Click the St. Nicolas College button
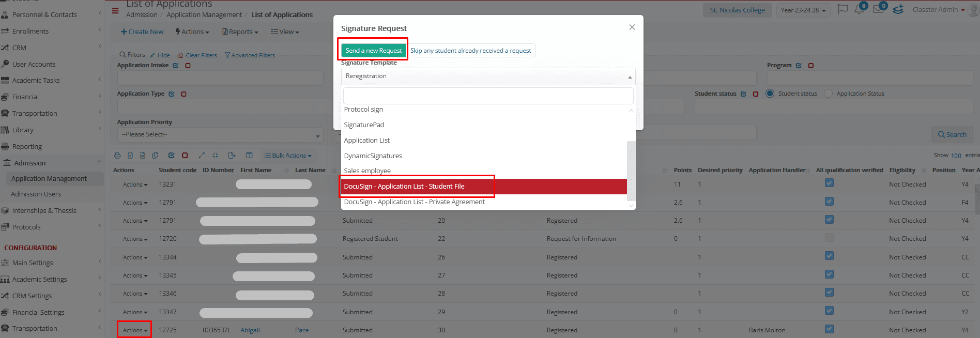The image size is (980, 338). coord(737,10)
